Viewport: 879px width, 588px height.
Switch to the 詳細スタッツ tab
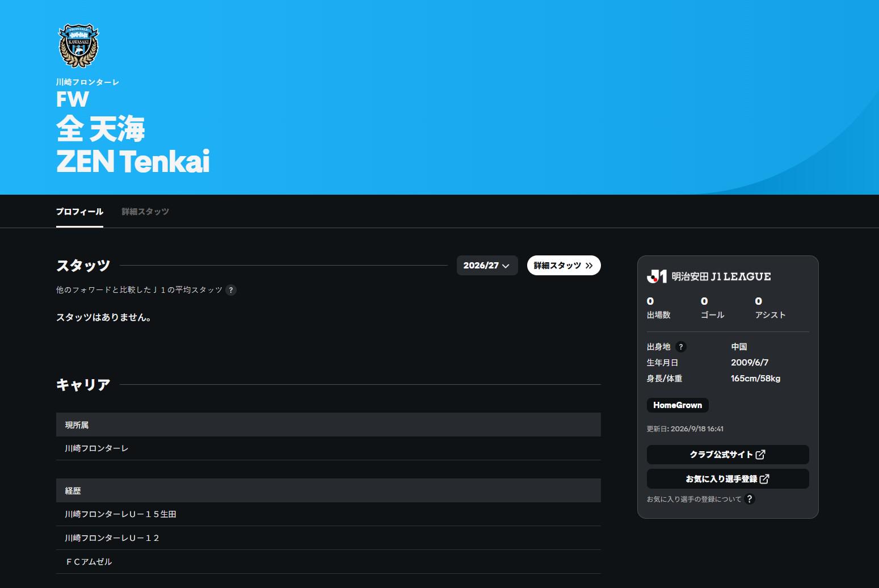tap(145, 212)
